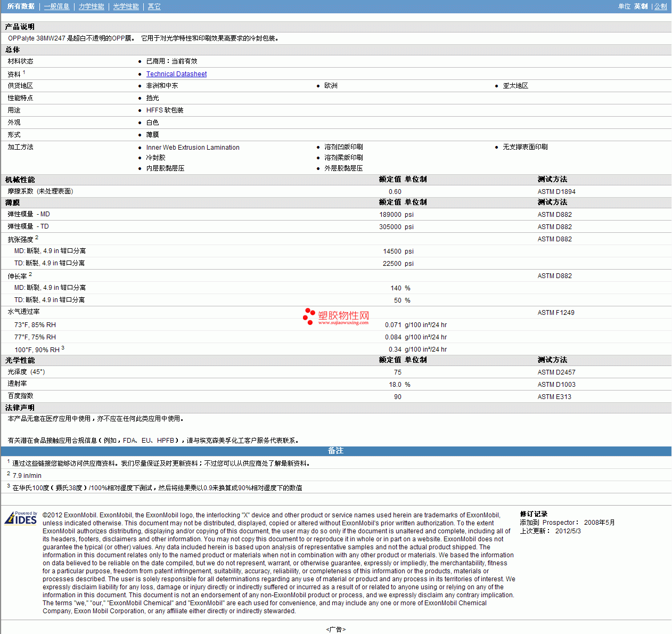Image resolution: width=672 pixels, height=634 pixels.
Task: Go to the 光学性能 tab
Action: (x=126, y=6)
